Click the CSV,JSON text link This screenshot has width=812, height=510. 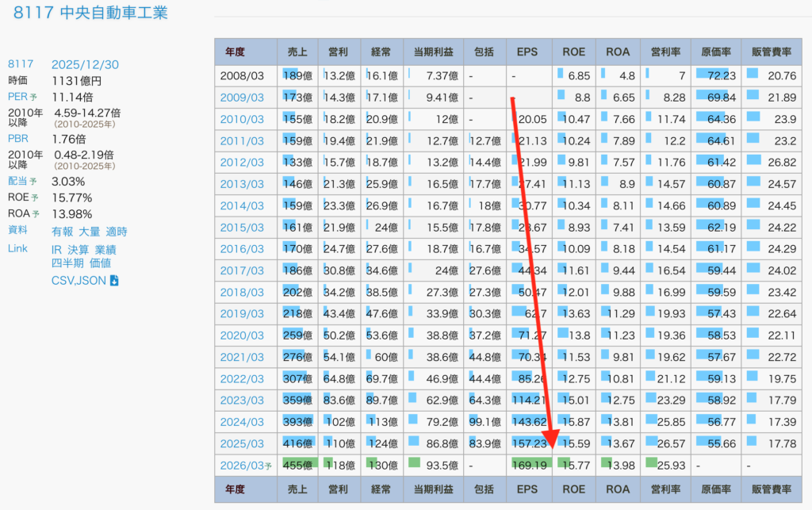point(79,281)
